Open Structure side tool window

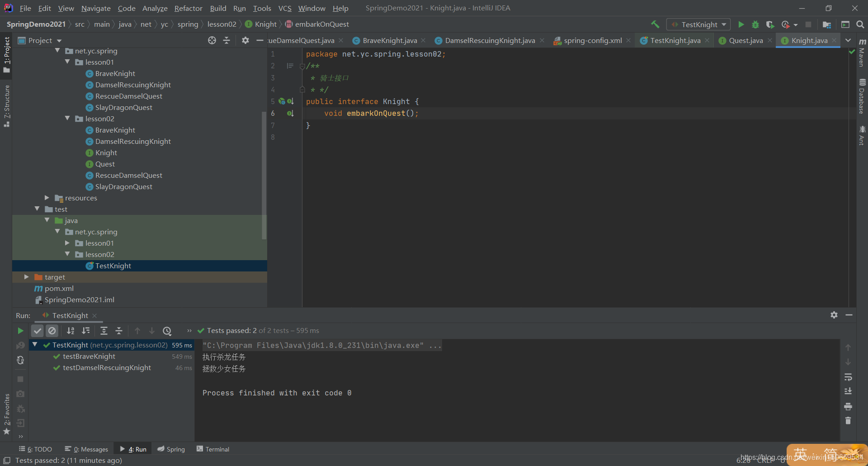pos(6,105)
